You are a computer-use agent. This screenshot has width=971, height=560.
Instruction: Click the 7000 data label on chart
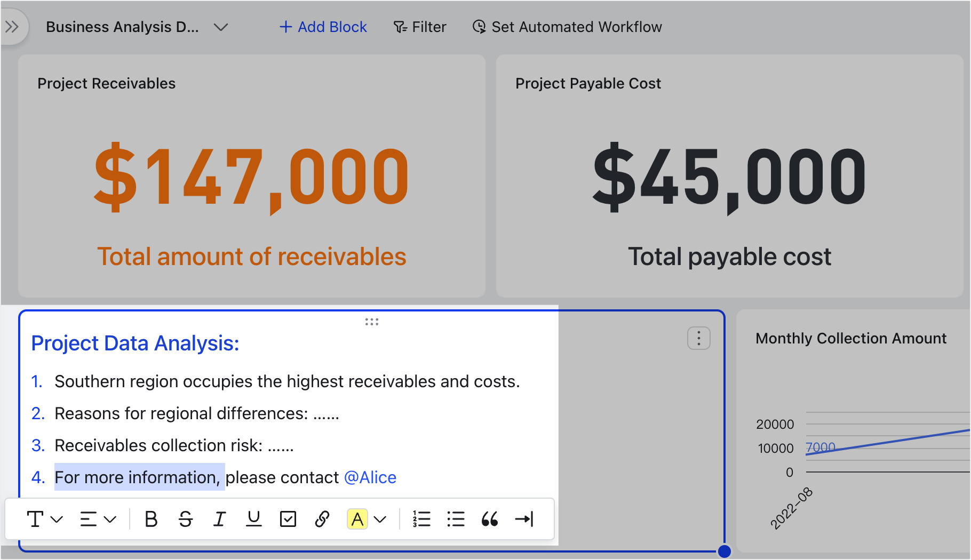821,447
